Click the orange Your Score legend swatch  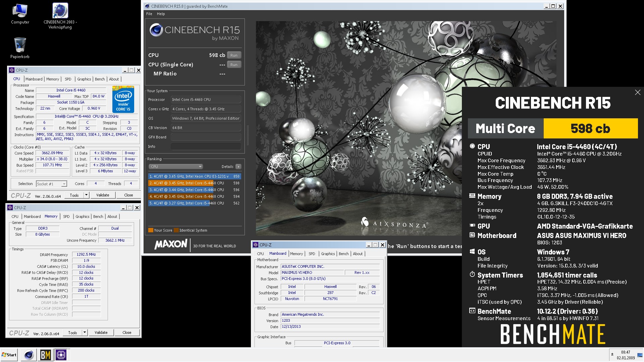click(x=151, y=230)
